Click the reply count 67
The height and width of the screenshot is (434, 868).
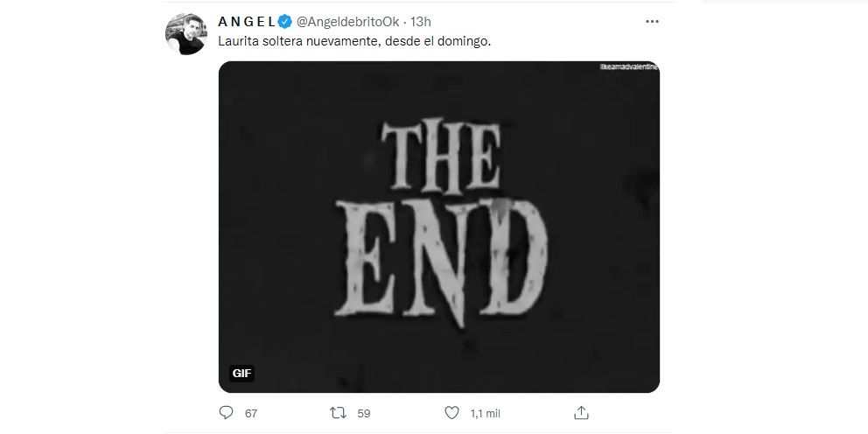tap(250, 412)
